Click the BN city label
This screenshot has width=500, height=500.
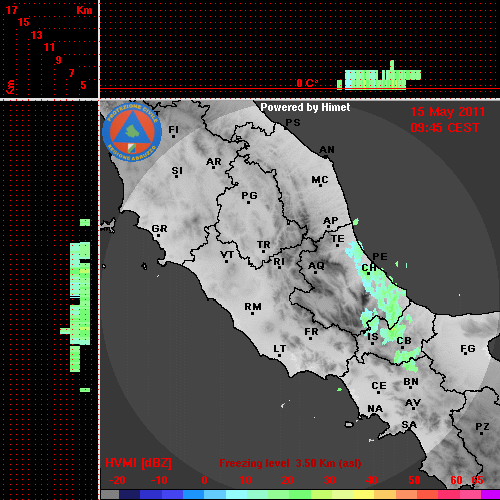coord(411,381)
